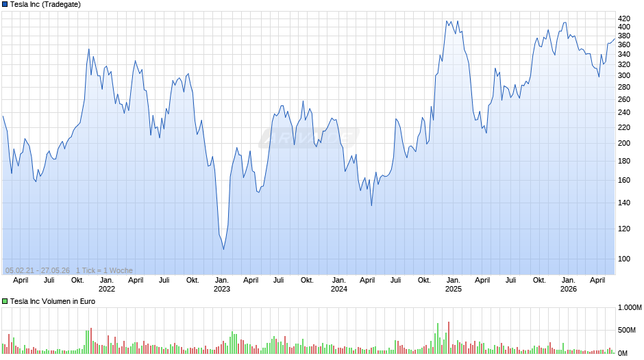Click the 360 price axis label

624,44
